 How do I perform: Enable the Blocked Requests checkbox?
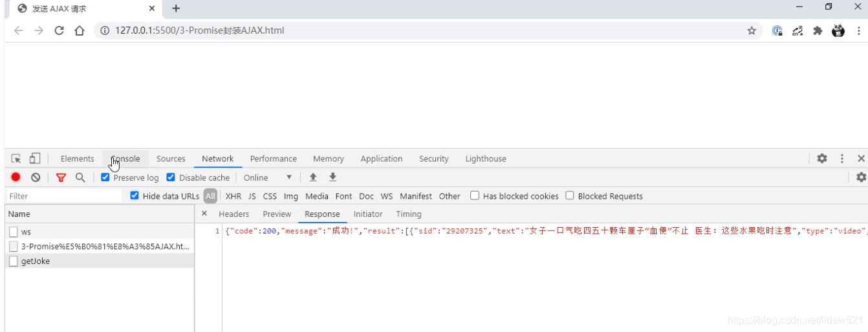[570, 195]
